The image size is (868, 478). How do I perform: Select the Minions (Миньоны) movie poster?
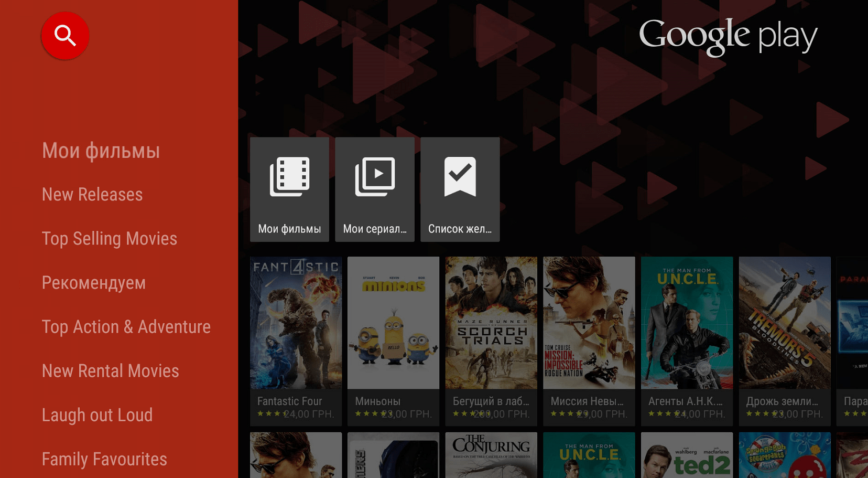click(x=393, y=323)
